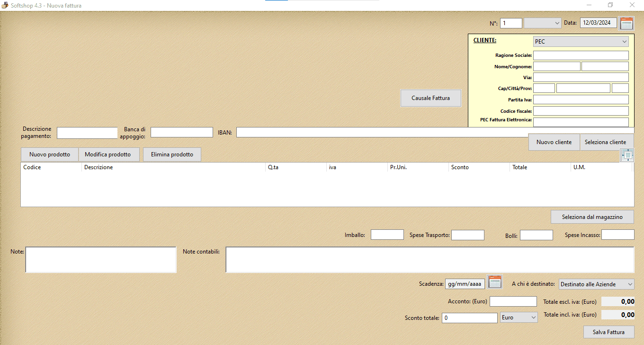This screenshot has width=644, height=345.
Task: Add a product with Nuovo prodotto
Action: [50, 154]
